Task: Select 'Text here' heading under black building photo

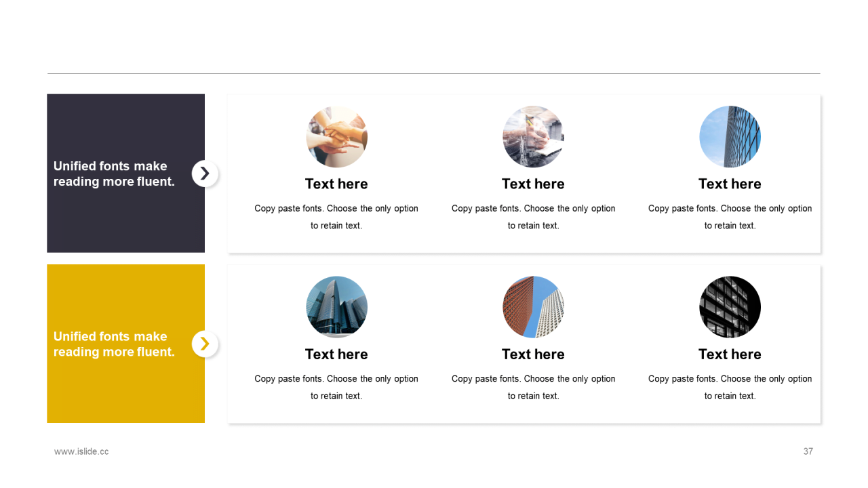Action: [x=730, y=354]
